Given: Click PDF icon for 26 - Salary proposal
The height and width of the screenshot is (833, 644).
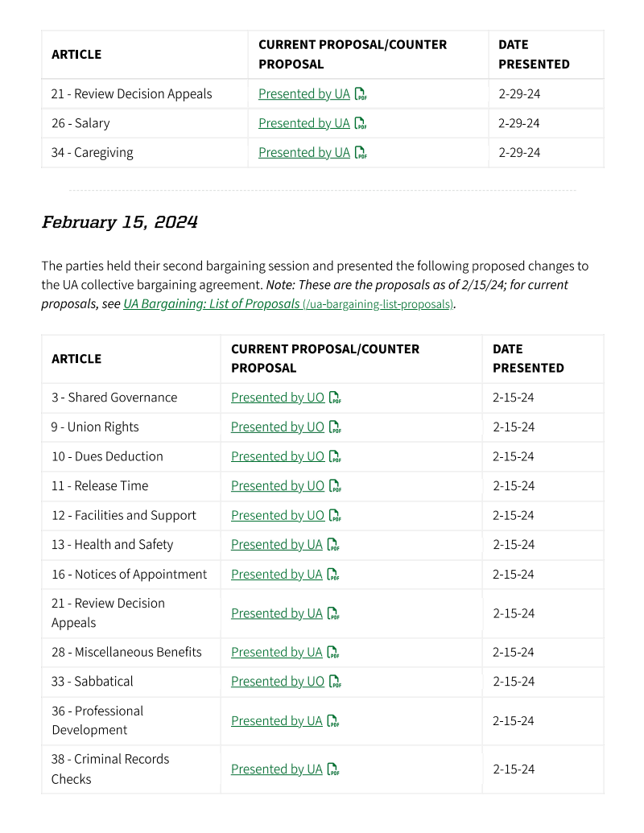Looking at the screenshot, I should [x=361, y=124].
